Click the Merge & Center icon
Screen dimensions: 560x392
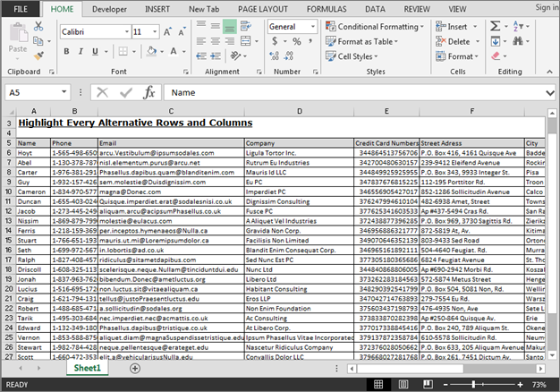(x=246, y=41)
